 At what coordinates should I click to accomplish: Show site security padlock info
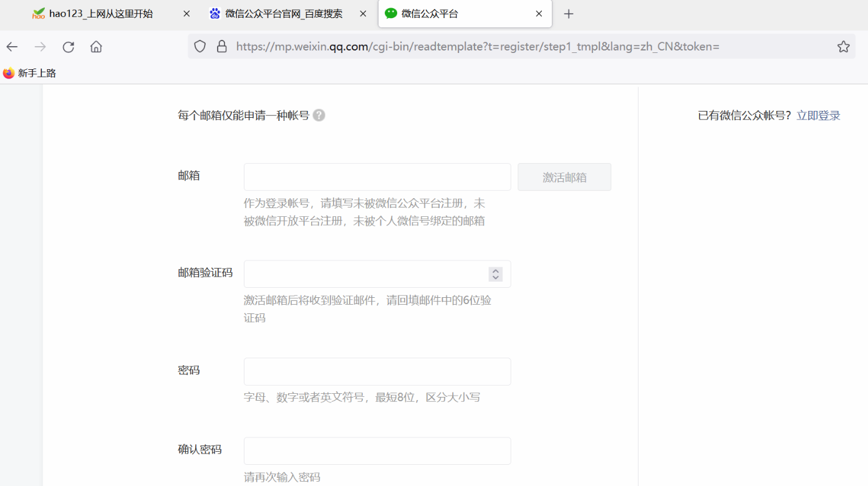[221, 47]
